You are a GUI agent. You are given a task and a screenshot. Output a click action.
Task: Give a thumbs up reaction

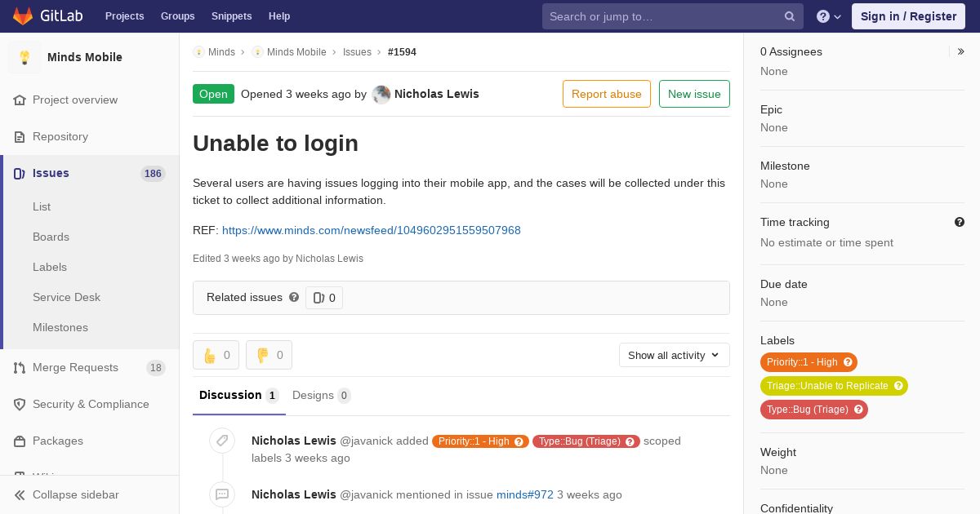coord(216,355)
